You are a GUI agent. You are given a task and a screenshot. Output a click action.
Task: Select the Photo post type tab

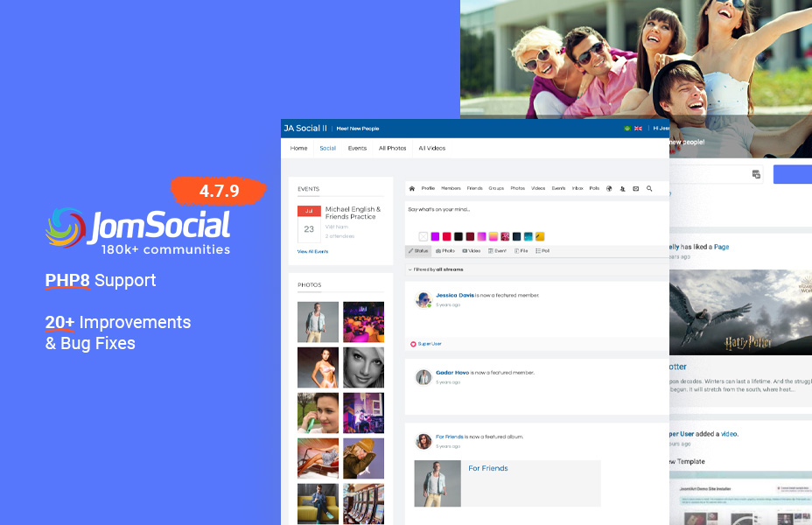coord(444,250)
